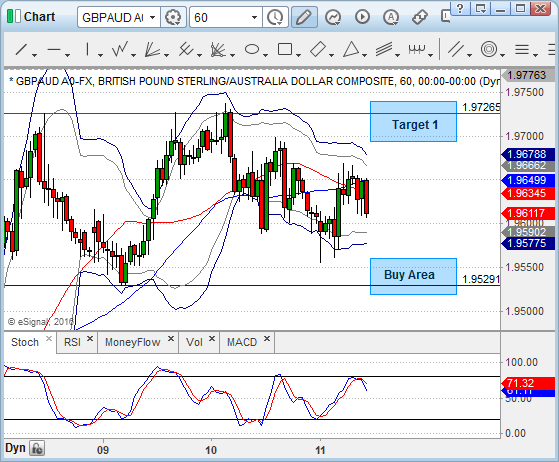Select the Gann fan tool
This screenshot has height=462, width=559.
tap(153, 49)
